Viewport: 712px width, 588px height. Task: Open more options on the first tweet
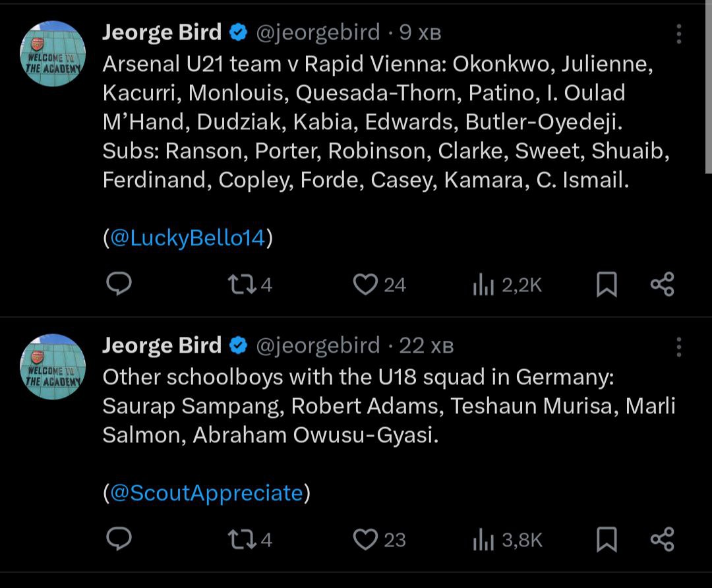coord(679,34)
